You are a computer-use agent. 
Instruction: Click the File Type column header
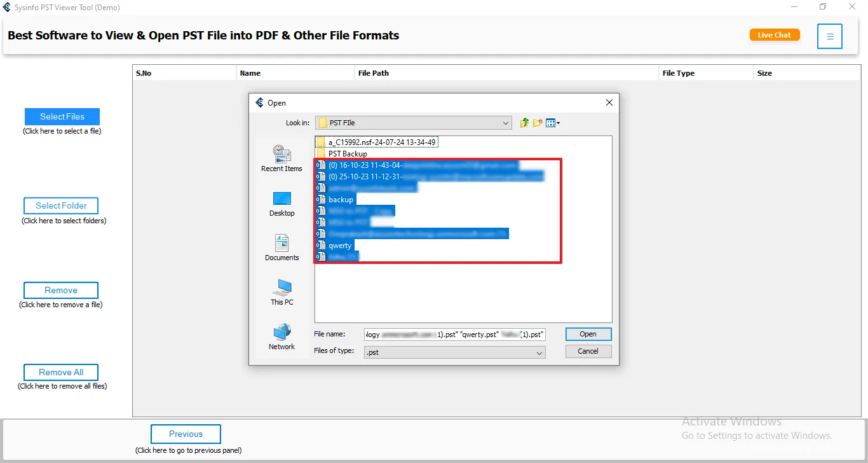[707, 73]
